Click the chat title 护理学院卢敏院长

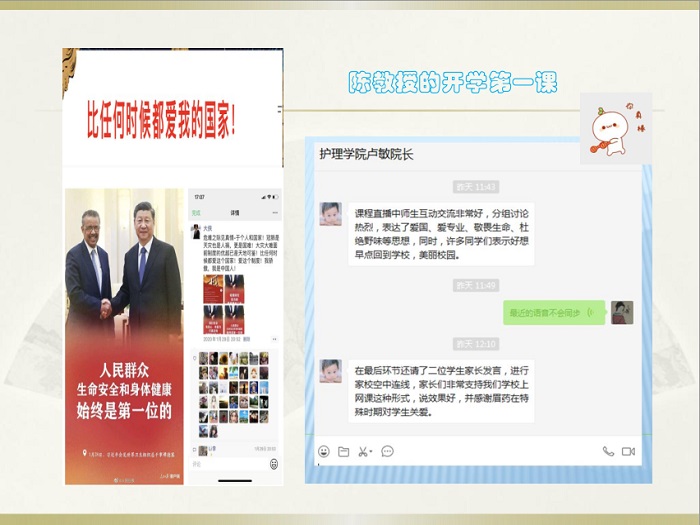pyautogui.click(x=366, y=154)
